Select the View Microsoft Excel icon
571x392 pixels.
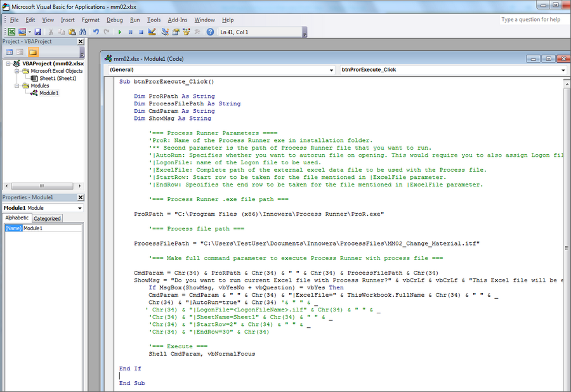11,32
